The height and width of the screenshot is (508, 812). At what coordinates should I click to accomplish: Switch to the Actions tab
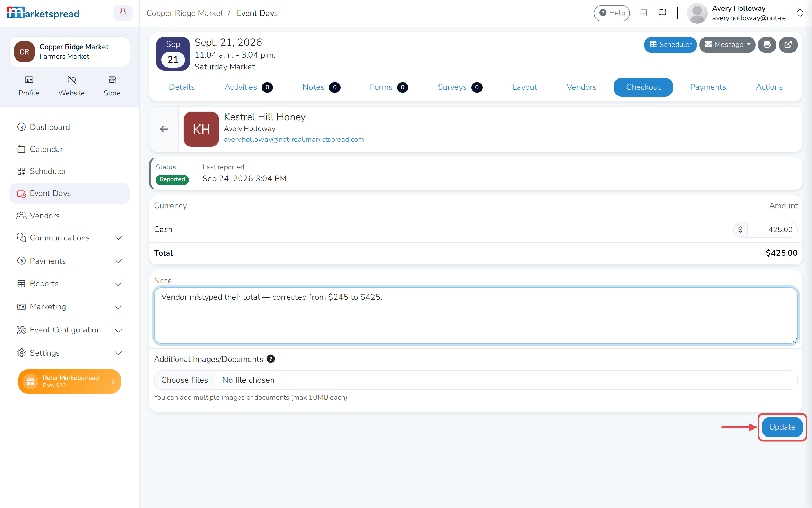[x=769, y=87]
